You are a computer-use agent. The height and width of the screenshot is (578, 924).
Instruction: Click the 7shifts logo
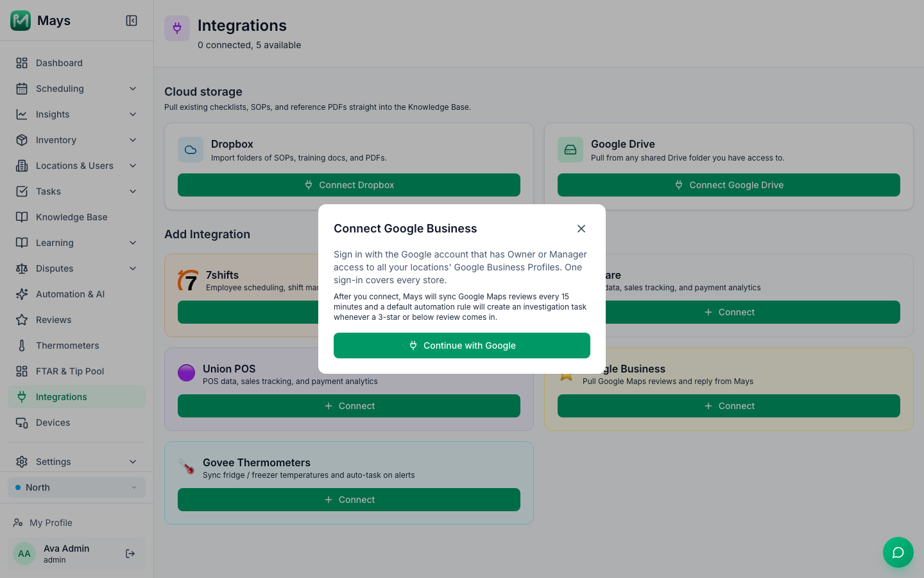[187, 281]
